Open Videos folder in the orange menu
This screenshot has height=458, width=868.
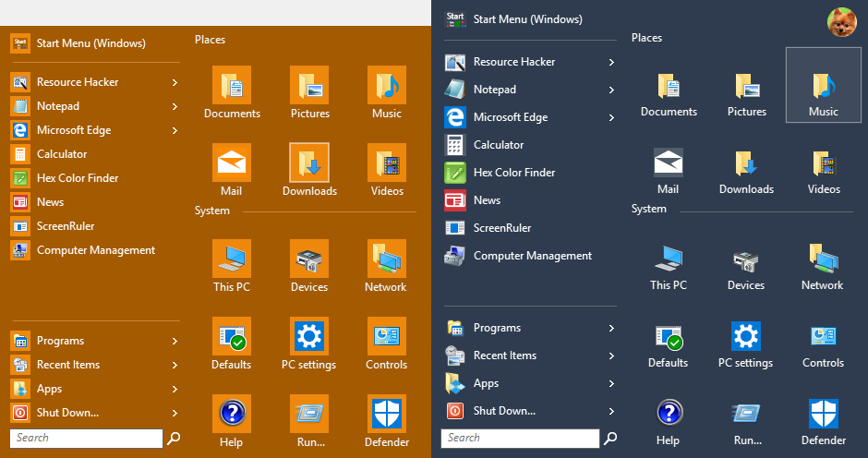point(386,170)
